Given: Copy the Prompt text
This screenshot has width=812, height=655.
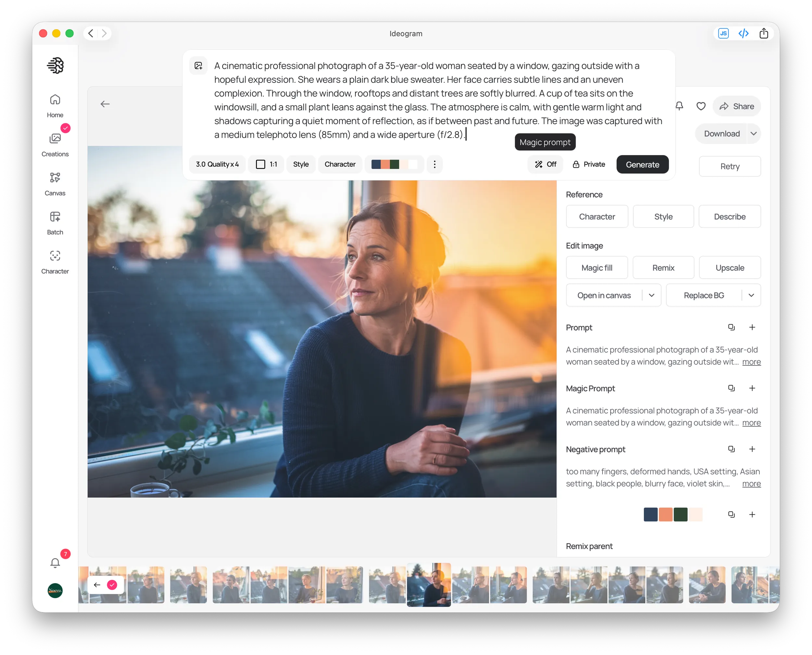Looking at the screenshot, I should 731,327.
